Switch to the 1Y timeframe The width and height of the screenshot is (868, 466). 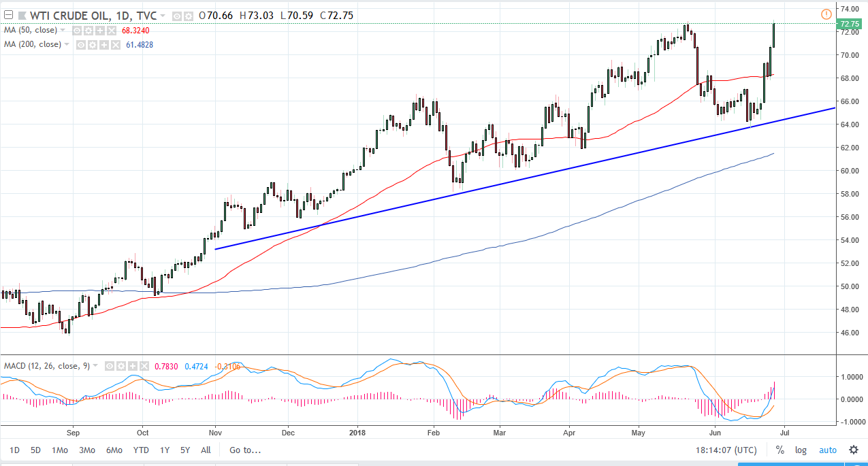tap(163, 450)
